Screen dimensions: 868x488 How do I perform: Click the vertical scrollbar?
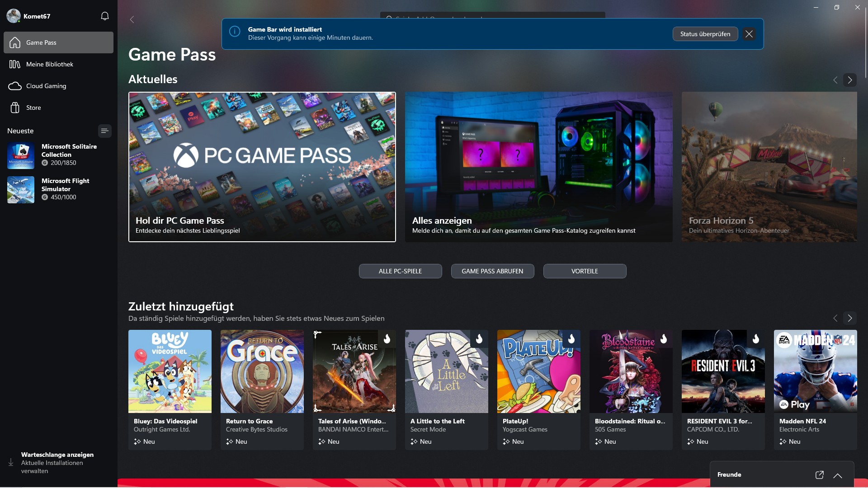click(865, 43)
